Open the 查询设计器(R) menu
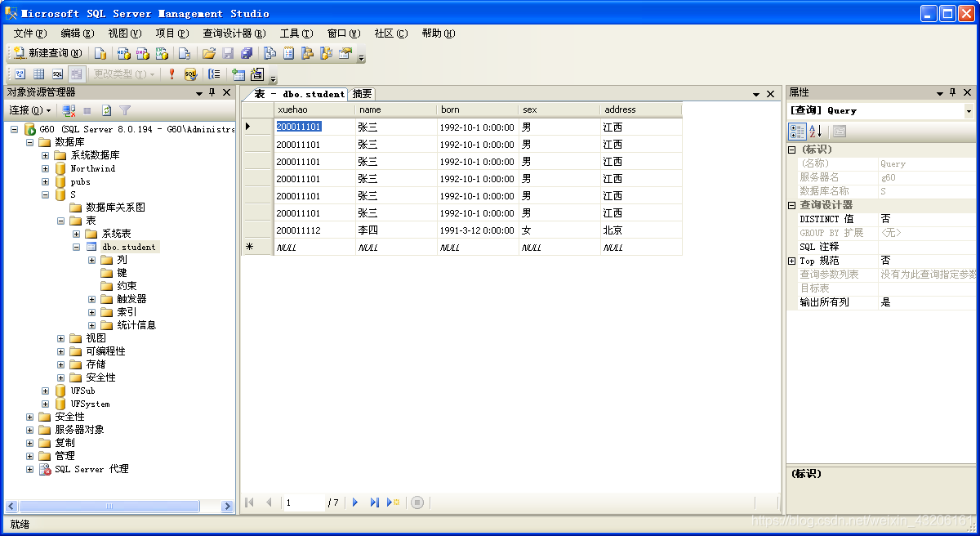This screenshot has height=536, width=980. click(234, 33)
